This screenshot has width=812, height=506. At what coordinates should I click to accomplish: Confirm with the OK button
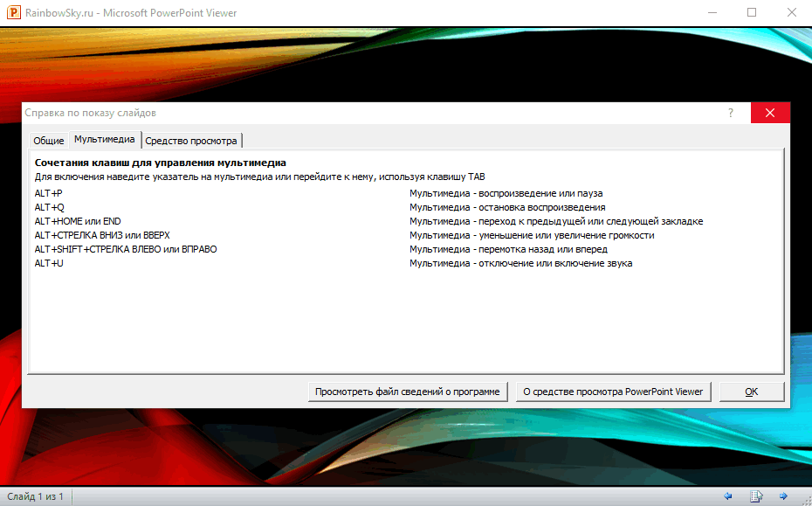click(752, 392)
